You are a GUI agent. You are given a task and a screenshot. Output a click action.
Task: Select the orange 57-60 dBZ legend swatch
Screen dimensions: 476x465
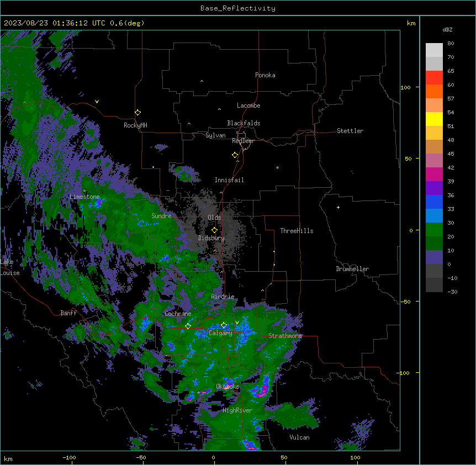pos(434,91)
